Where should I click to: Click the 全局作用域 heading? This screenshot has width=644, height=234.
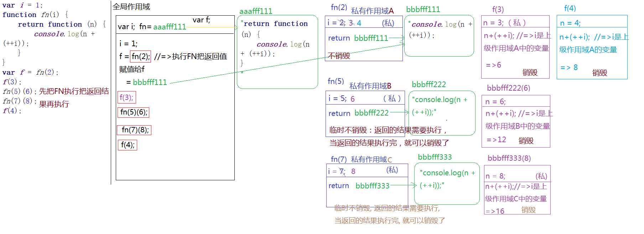(131, 7)
